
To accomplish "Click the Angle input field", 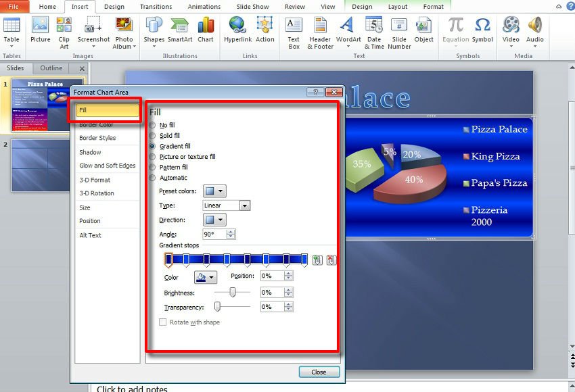I will click(214, 234).
